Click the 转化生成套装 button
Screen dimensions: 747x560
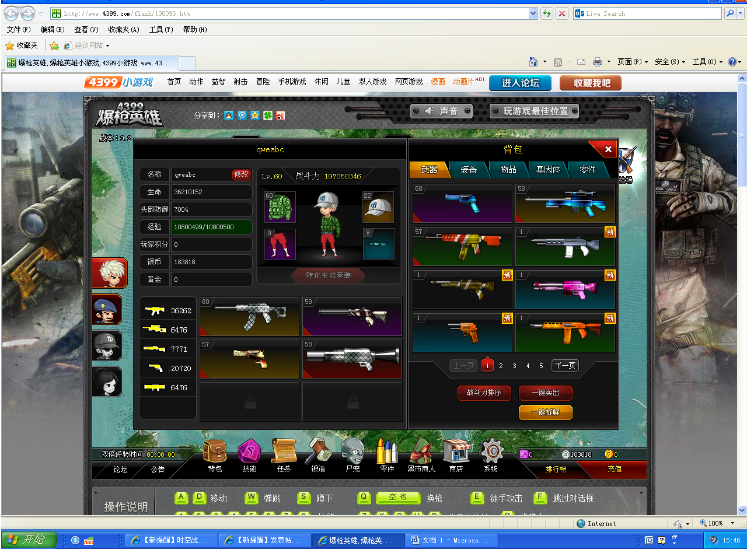tap(329, 275)
